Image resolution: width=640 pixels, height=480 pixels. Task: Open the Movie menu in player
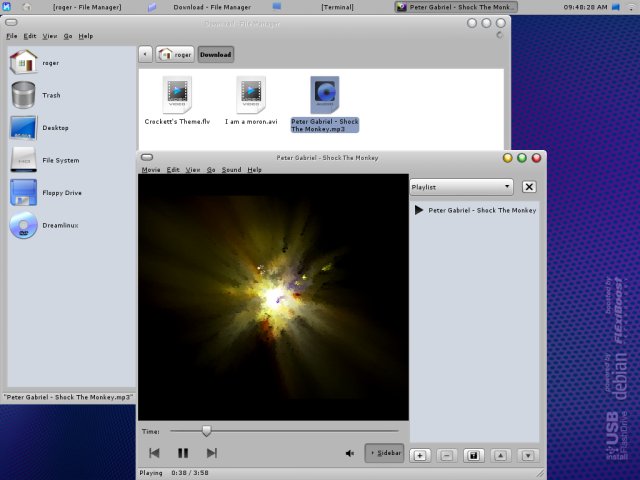coord(151,170)
